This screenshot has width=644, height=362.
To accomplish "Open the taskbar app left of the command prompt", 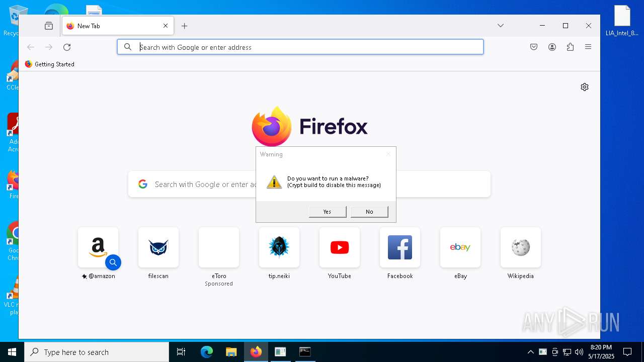I will coord(280,352).
